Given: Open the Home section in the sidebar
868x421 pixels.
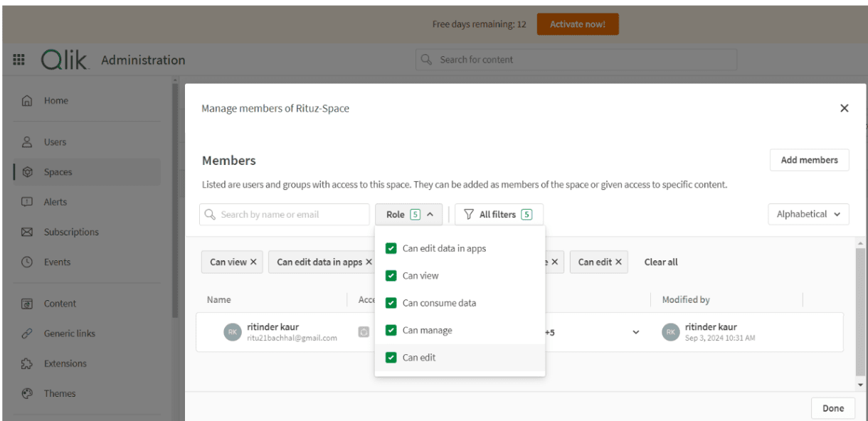Looking at the screenshot, I should tap(28, 100).
